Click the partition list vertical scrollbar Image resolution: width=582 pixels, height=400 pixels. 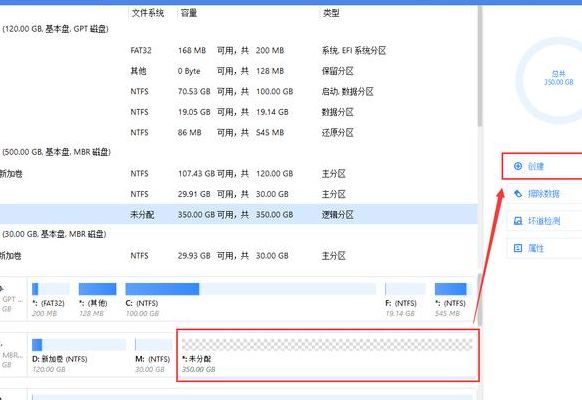(x=480, y=67)
